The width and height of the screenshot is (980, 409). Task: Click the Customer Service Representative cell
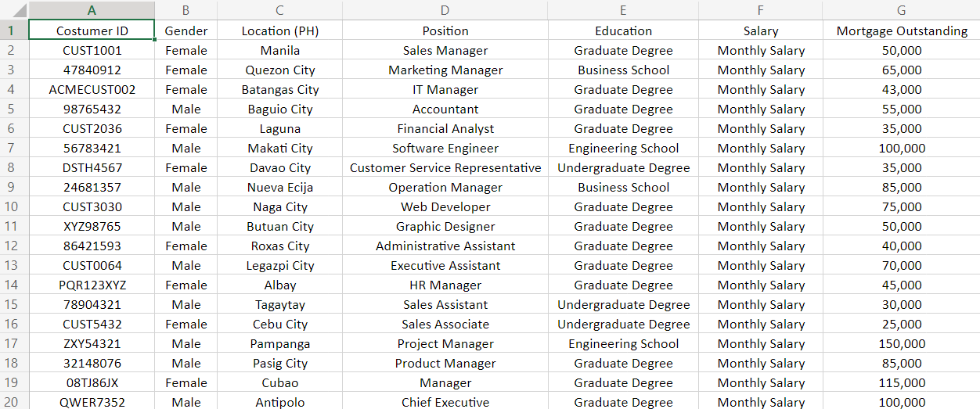[x=445, y=168]
